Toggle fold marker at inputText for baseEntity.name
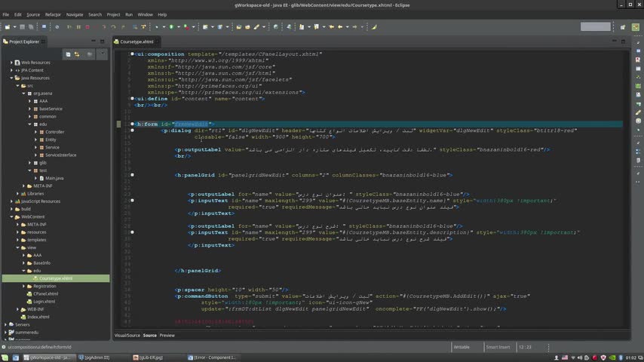Image resolution: width=644 pixels, height=362 pixels. [x=132, y=201]
